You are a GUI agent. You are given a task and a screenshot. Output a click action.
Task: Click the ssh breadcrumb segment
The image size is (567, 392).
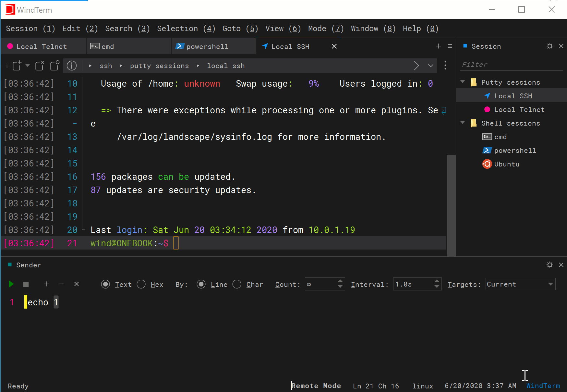106,66
